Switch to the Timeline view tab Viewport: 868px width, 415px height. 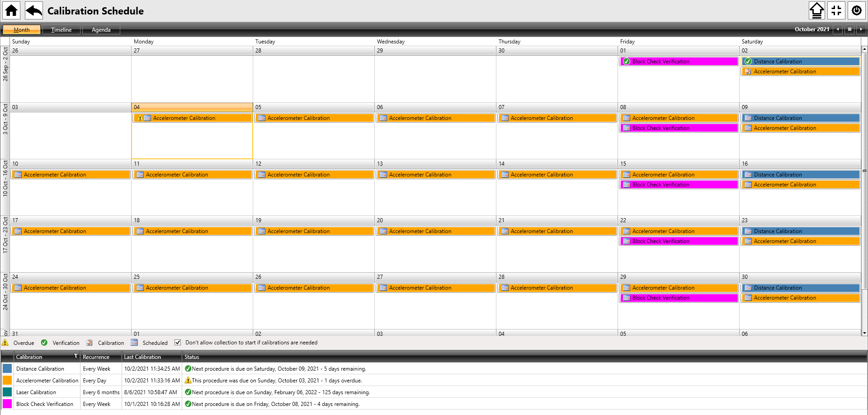click(x=61, y=30)
